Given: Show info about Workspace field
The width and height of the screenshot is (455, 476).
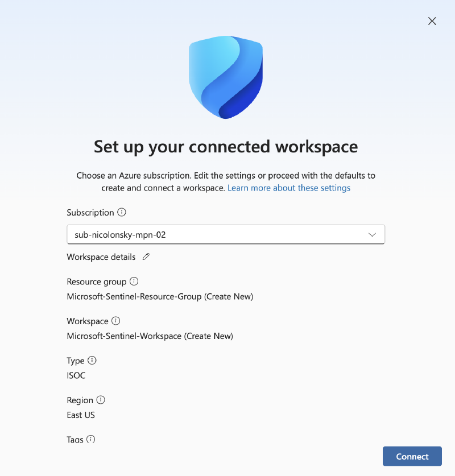Looking at the screenshot, I should pos(115,321).
